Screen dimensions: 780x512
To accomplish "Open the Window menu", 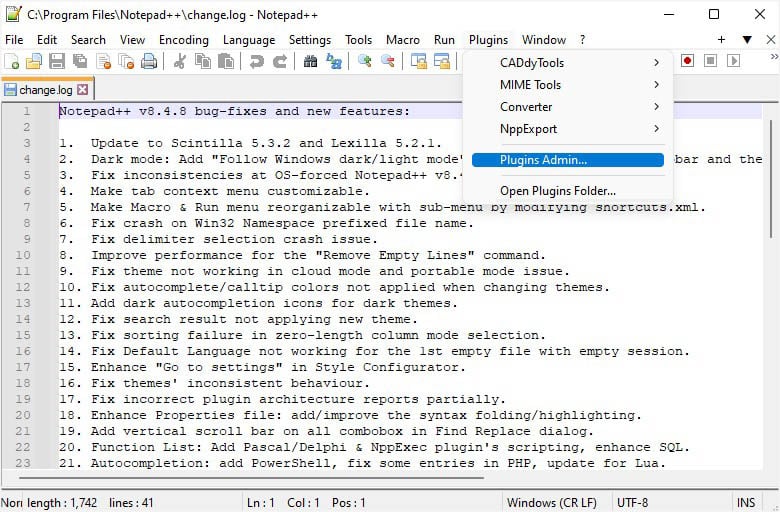I will coord(544,40).
